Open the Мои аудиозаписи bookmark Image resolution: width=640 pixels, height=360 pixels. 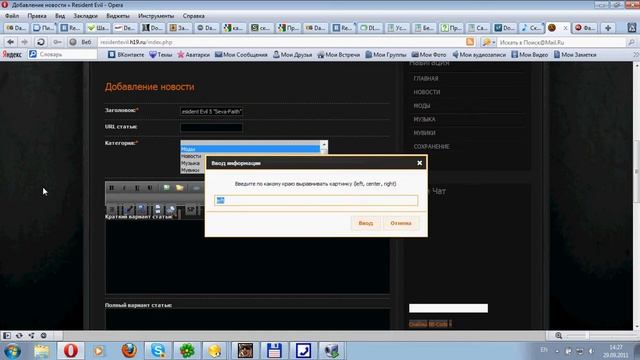click(479, 55)
